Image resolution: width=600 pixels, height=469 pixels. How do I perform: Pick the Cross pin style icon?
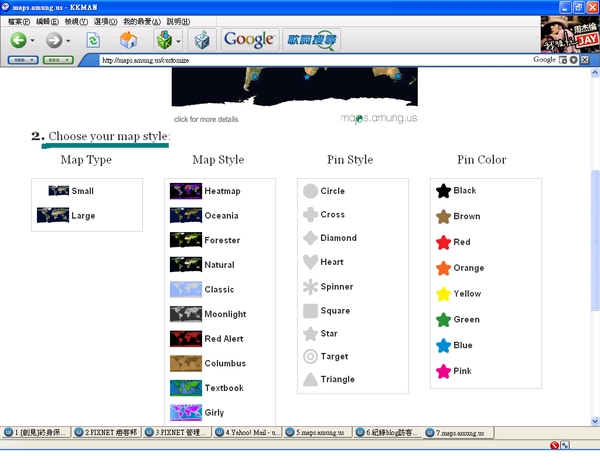pyautogui.click(x=310, y=214)
